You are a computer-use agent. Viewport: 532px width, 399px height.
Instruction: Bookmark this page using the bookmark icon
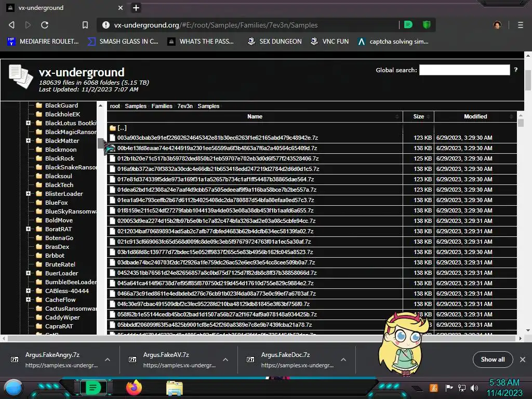pyautogui.click(x=85, y=25)
